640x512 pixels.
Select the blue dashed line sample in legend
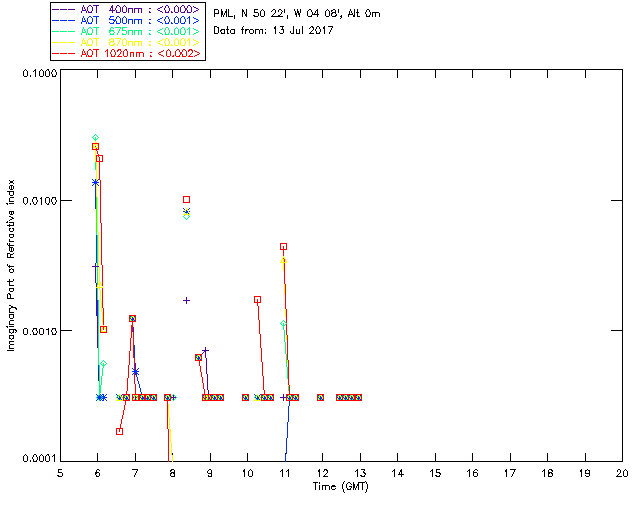pyautogui.click(x=64, y=20)
